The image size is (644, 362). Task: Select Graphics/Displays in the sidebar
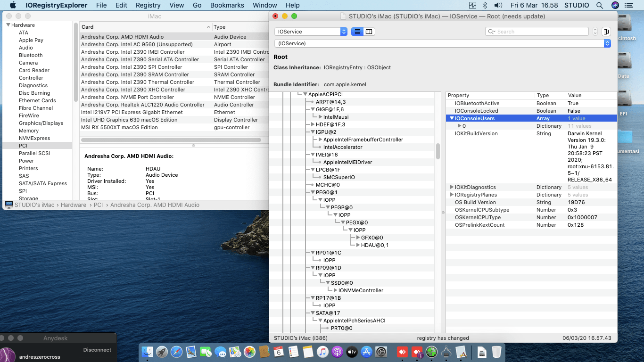coord(41,123)
